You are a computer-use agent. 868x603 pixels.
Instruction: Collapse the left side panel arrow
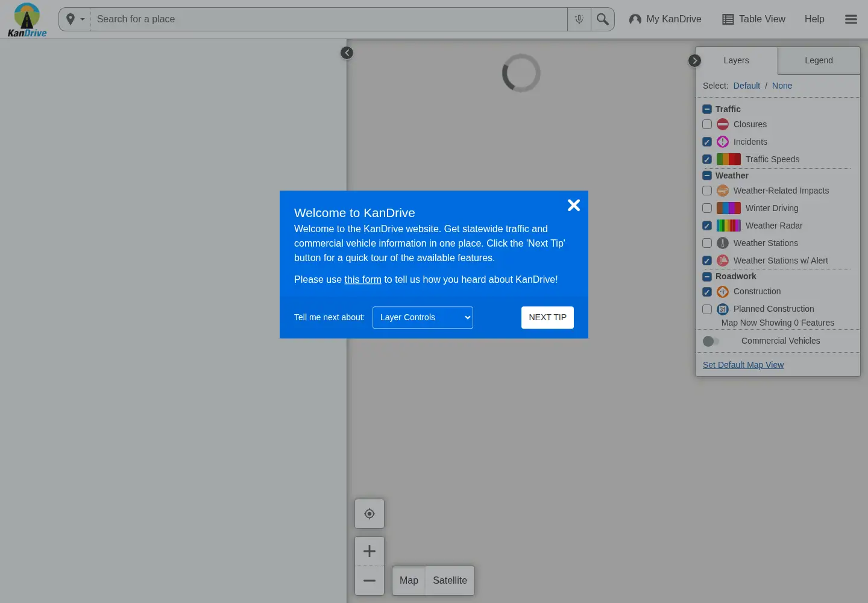click(347, 53)
